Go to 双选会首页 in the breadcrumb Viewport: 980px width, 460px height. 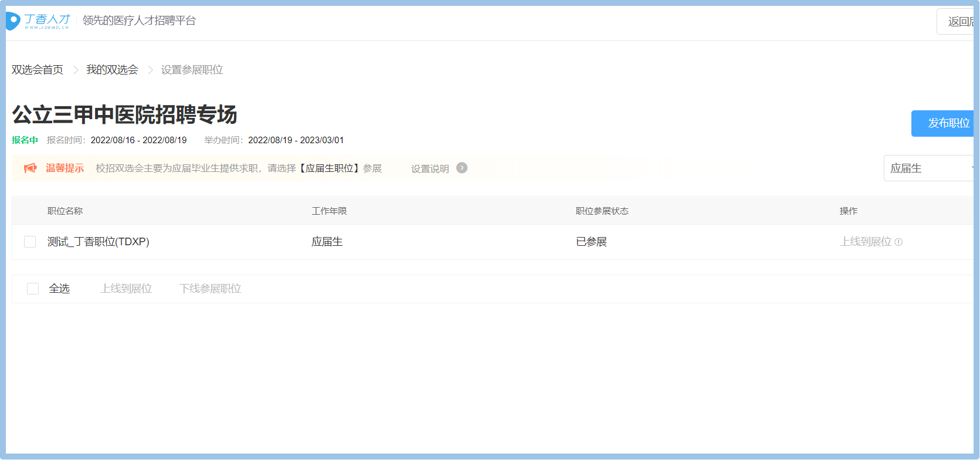(x=38, y=70)
